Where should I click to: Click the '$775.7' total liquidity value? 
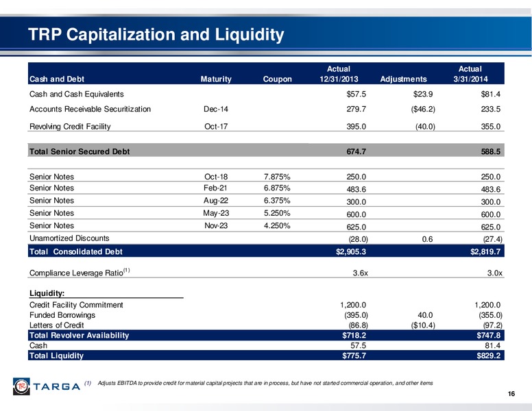354,356
